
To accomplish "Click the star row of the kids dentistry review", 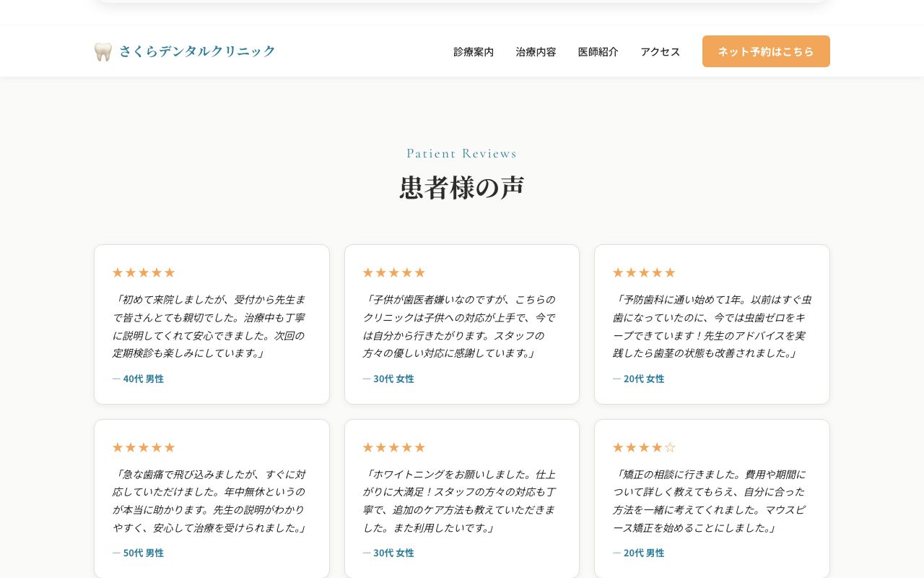I will tap(393, 272).
